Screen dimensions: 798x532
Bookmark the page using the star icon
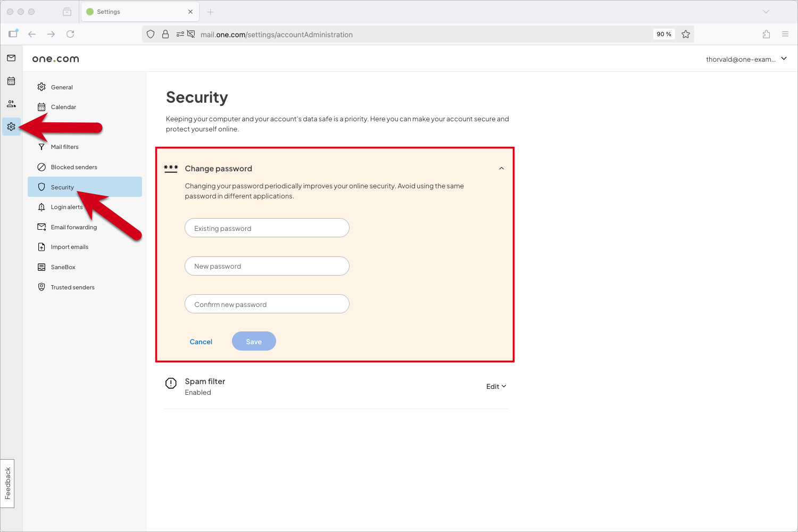(686, 34)
